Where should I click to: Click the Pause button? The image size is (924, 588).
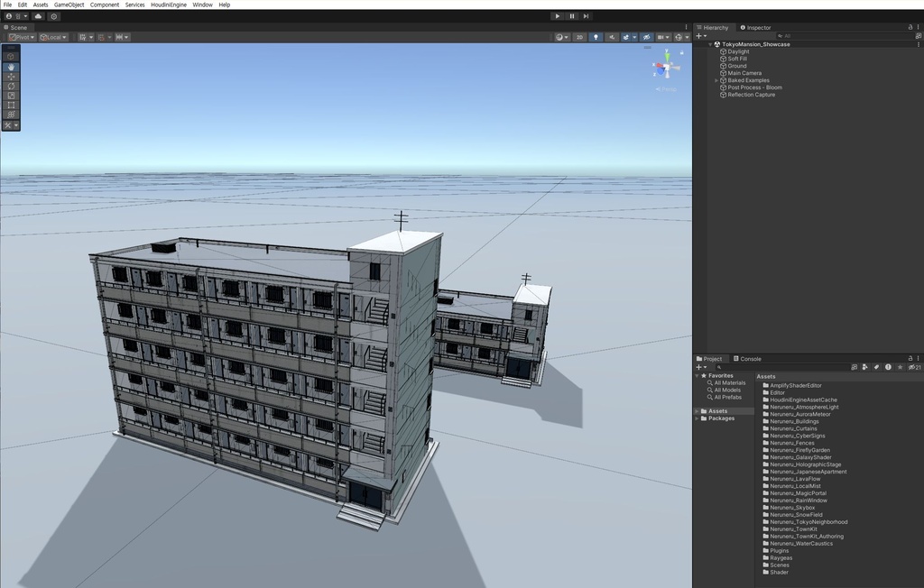click(571, 16)
